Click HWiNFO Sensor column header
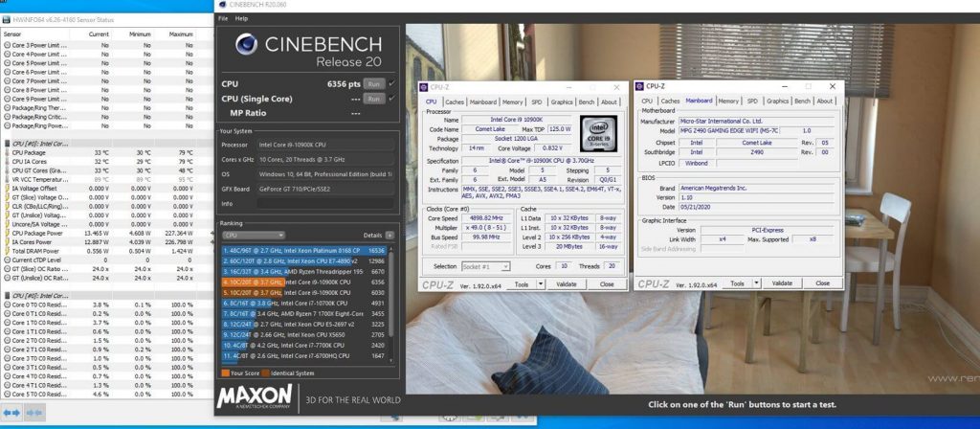980x429 pixels. pyautogui.click(x=35, y=34)
